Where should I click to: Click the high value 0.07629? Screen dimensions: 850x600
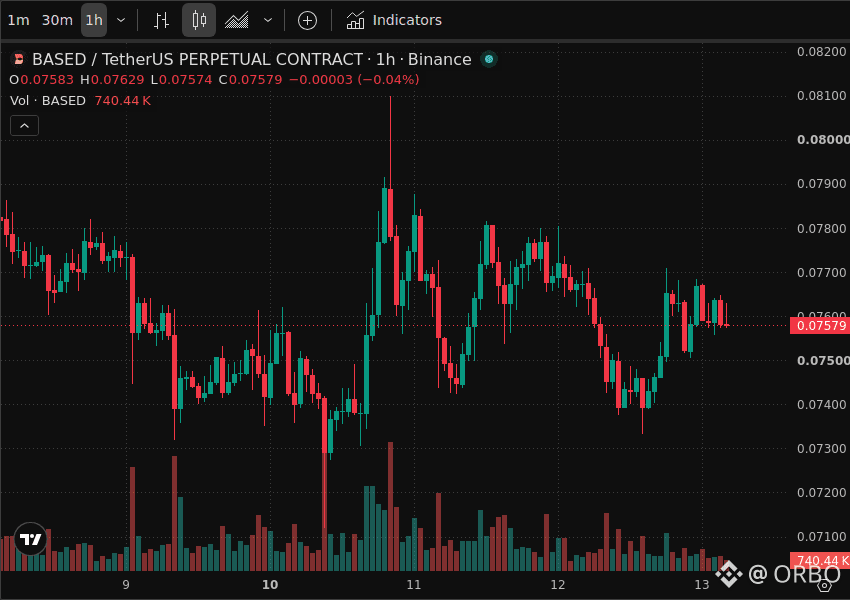click(118, 80)
